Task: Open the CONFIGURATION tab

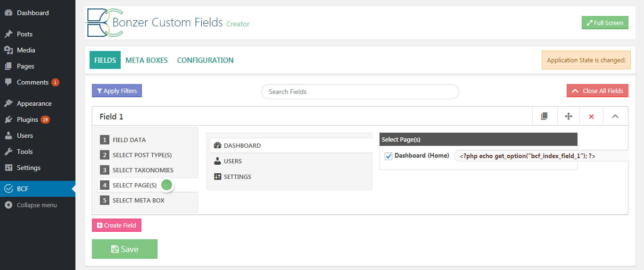Action: (x=205, y=60)
